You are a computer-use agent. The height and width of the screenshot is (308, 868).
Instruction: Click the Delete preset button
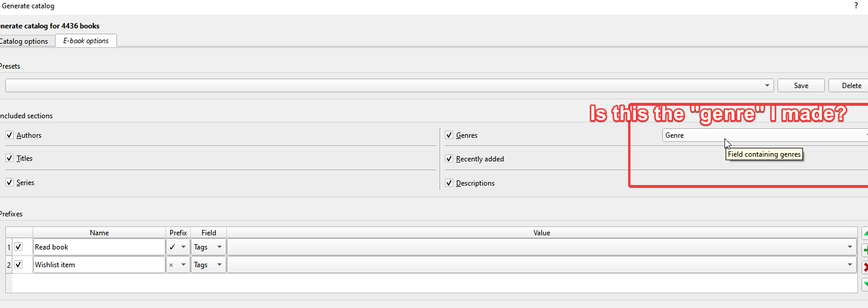coord(851,86)
